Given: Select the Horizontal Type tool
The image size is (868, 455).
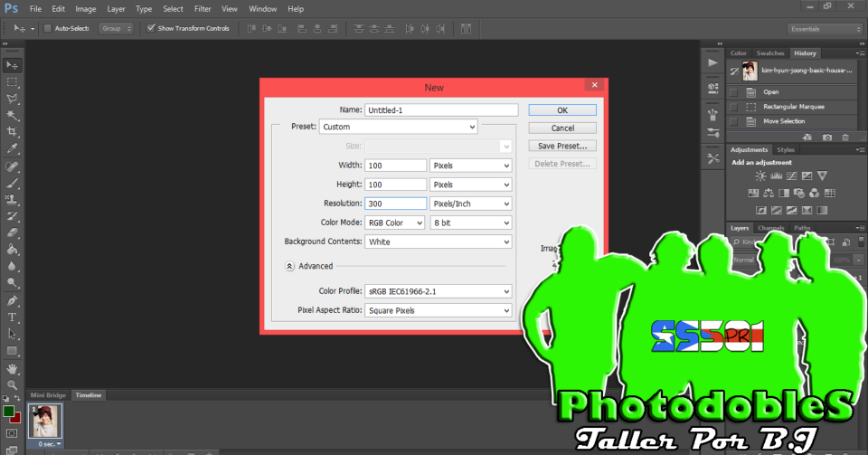Looking at the screenshot, I should point(12,318).
